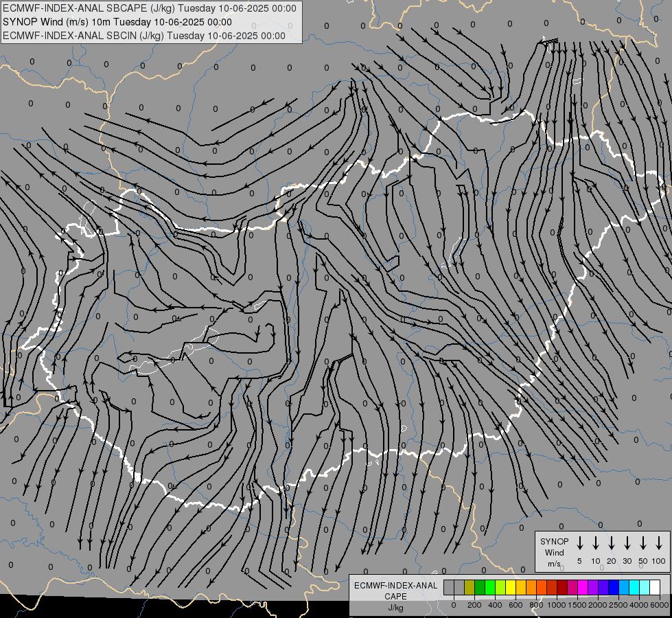
Task: Pick the bright magenta CAPE colorbar swatch
Action: coord(583,587)
